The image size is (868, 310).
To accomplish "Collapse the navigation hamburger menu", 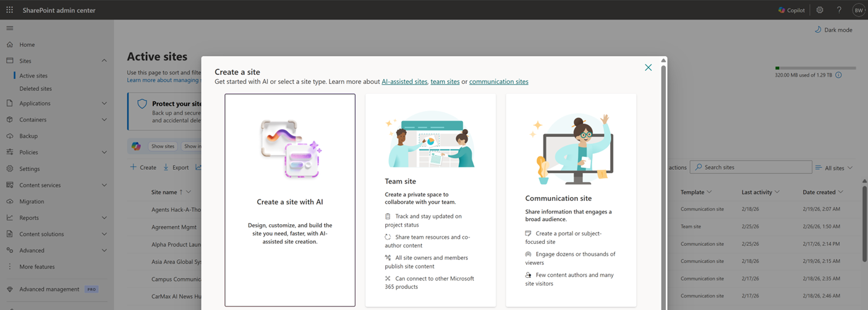I will click(9, 28).
